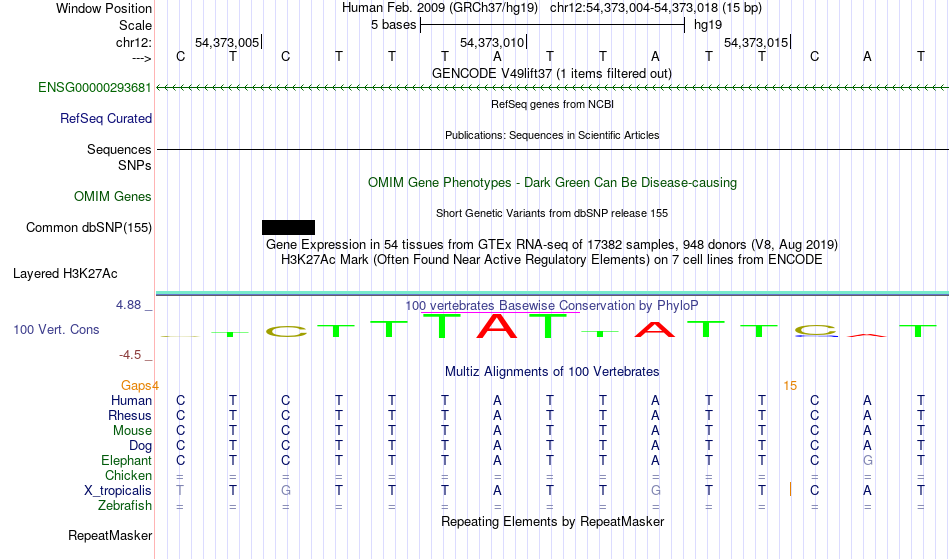Click the black dbSNP variant block
The height and width of the screenshot is (559, 950).
point(288,227)
